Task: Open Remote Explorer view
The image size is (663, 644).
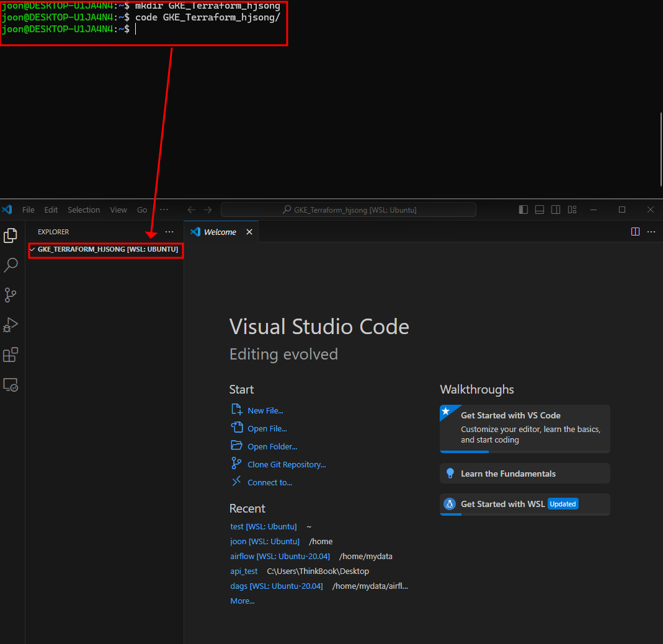Action: (x=10, y=385)
